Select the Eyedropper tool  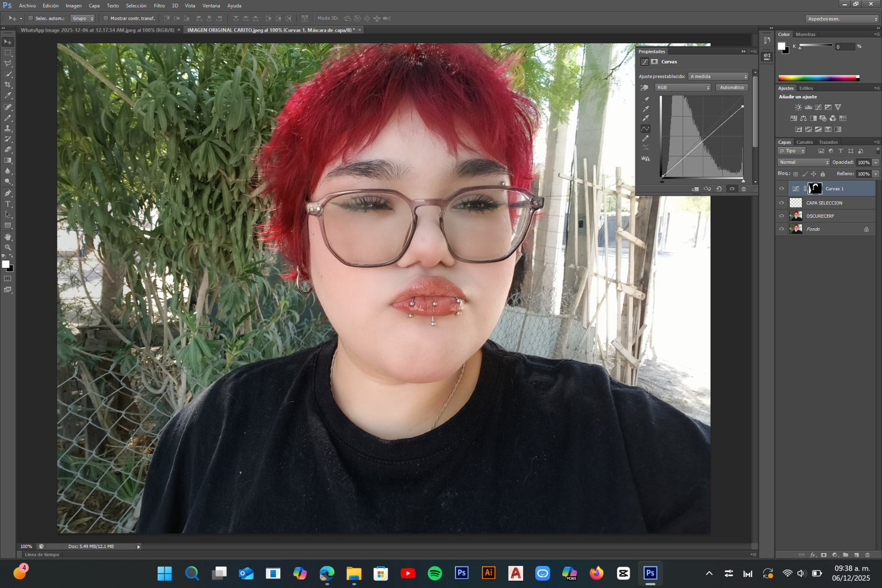click(8, 96)
